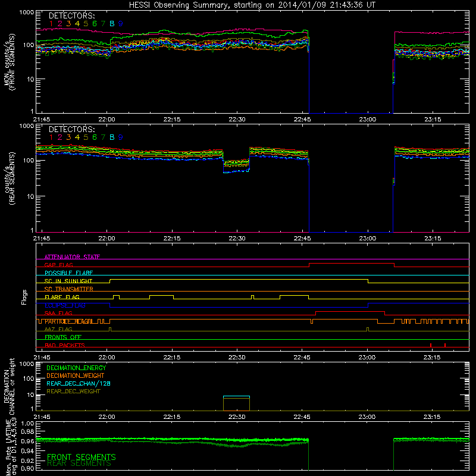Click the GAP_FLAG label

[58, 265]
